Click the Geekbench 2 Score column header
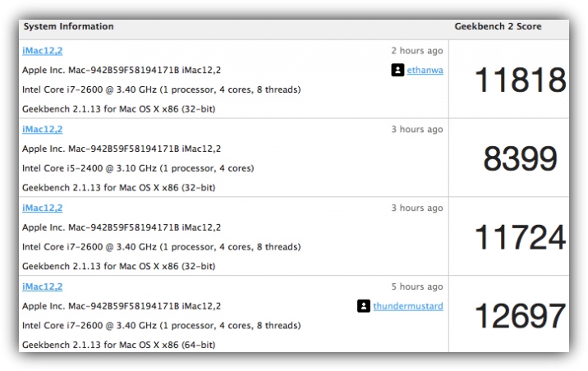This screenshot has height=371, width=588. pyautogui.click(x=498, y=26)
